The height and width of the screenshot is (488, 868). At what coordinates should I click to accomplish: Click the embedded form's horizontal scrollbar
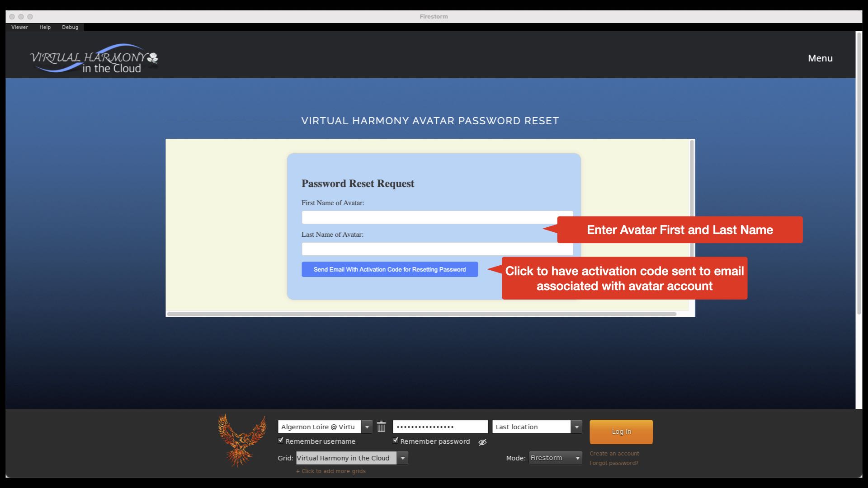point(421,314)
